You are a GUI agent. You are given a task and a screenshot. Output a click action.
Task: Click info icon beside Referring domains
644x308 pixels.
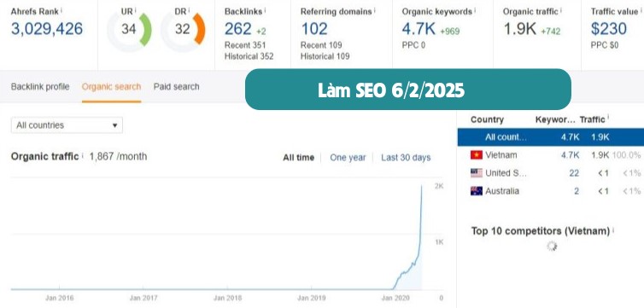(376, 10)
